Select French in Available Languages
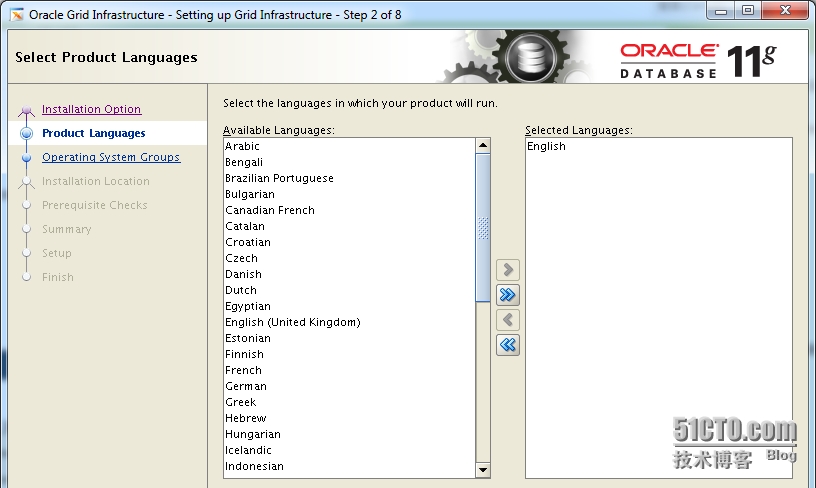 (349, 370)
